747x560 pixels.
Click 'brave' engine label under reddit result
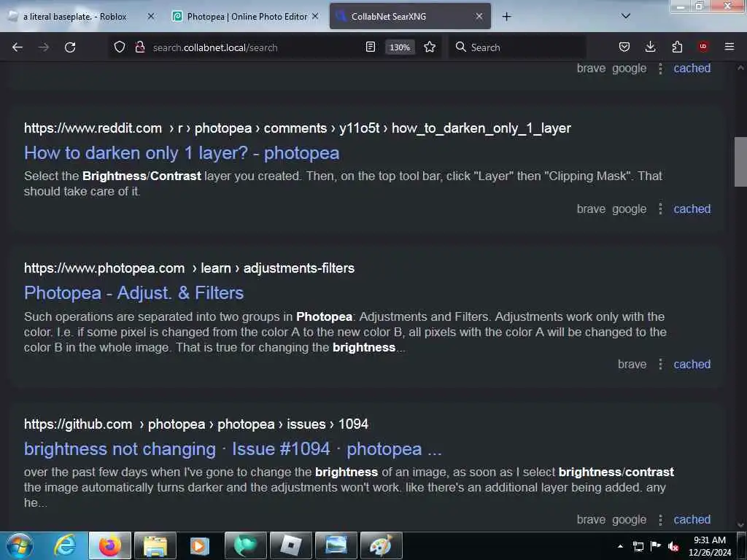(591, 209)
